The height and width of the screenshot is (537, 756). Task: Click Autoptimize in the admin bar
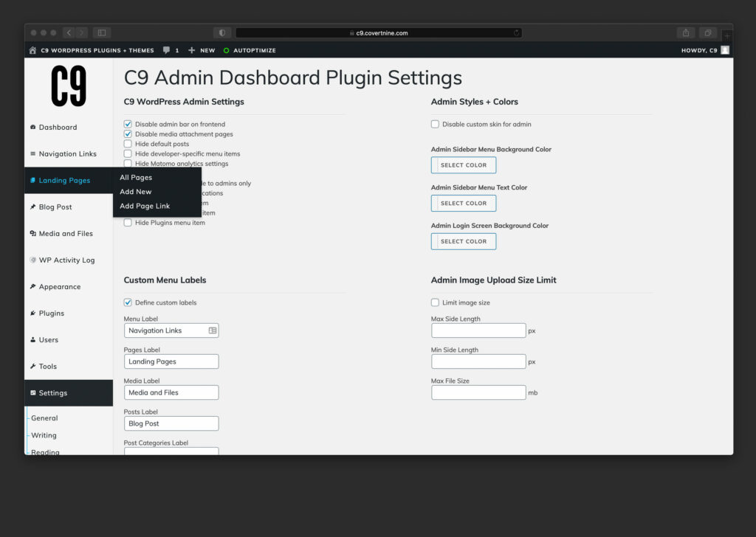[x=255, y=50]
